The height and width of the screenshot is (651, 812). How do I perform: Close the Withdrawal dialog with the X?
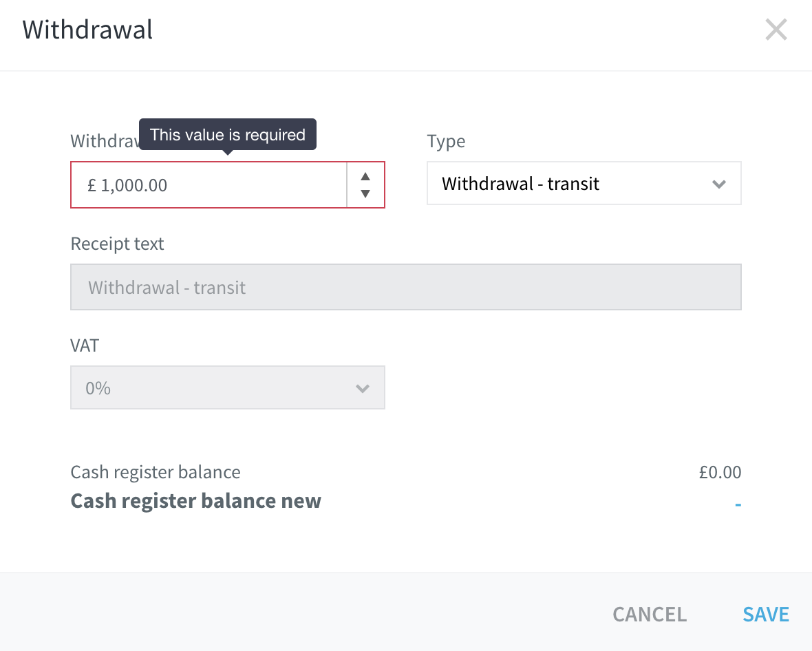pos(776,30)
